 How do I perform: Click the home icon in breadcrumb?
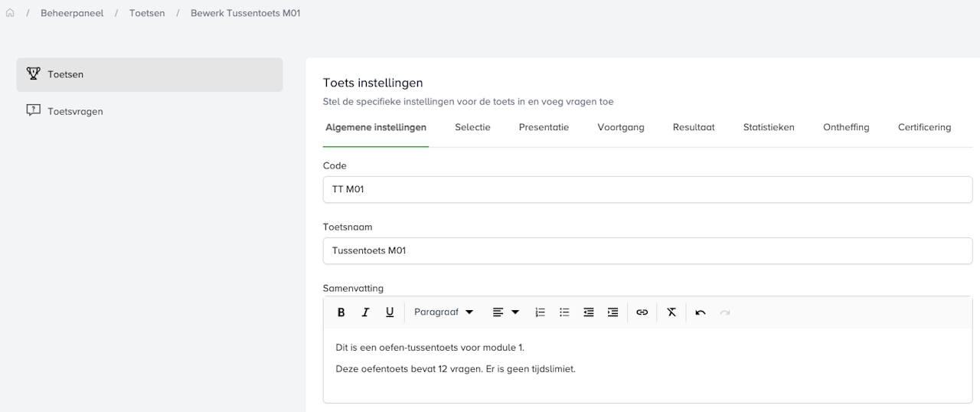[x=10, y=13]
